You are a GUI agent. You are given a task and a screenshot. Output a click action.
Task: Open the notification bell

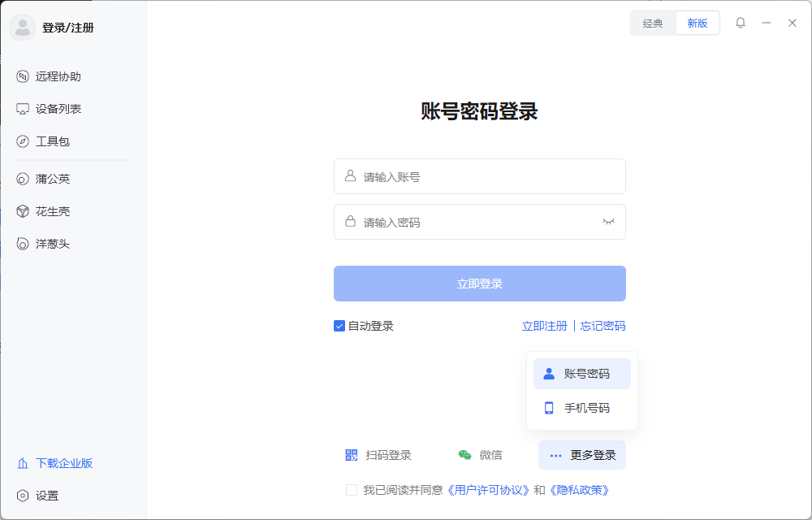(740, 22)
